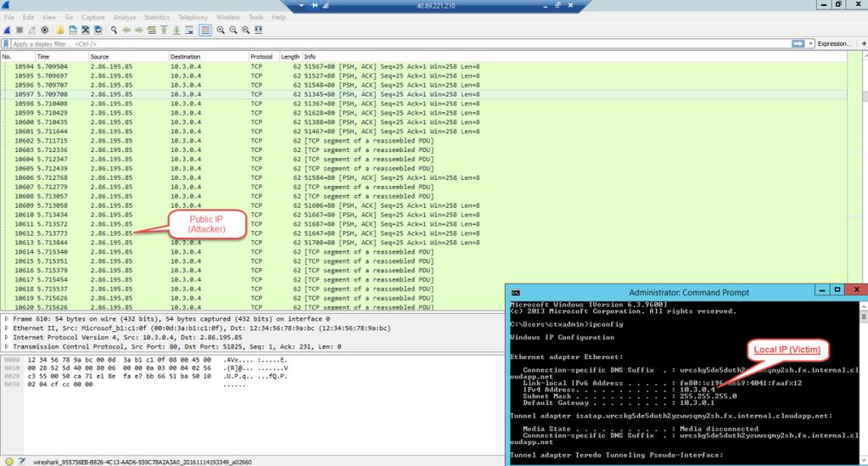Open the File menu
The width and height of the screenshot is (868, 466).
pyautogui.click(x=9, y=17)
